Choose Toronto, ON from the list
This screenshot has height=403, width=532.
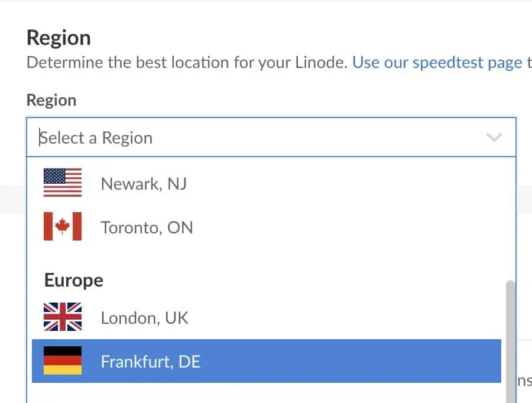147,227
